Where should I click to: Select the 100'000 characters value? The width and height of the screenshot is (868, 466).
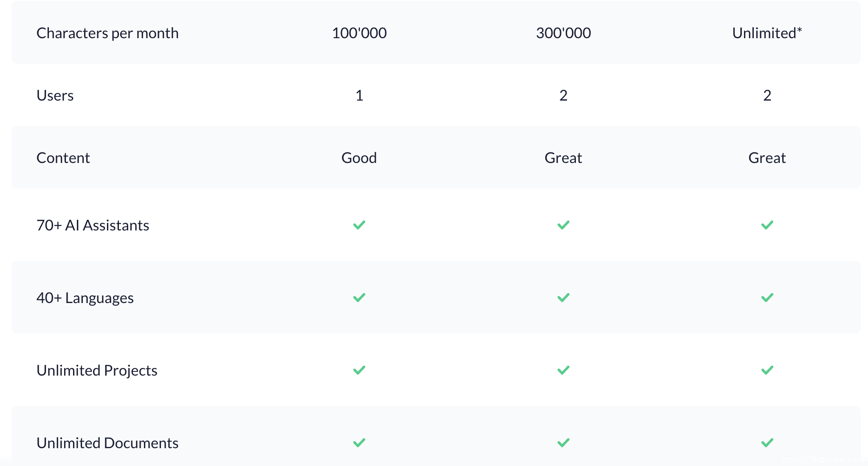359,33
